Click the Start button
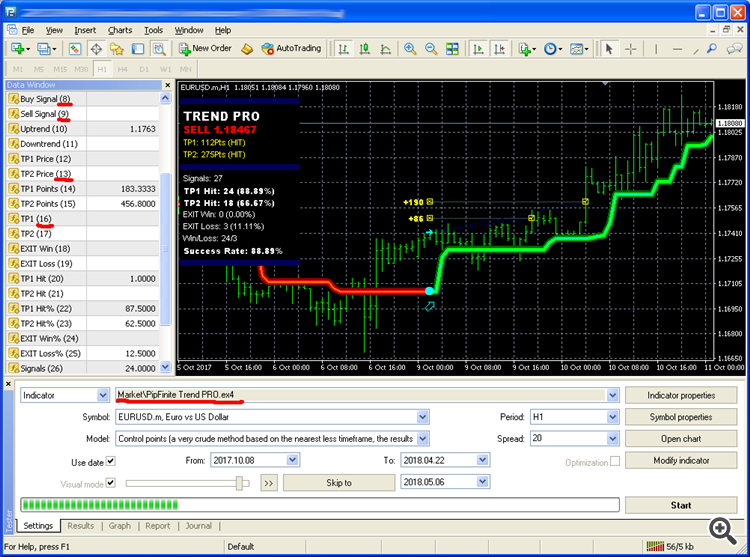750x557 pixels. click(x=681, y=505)
